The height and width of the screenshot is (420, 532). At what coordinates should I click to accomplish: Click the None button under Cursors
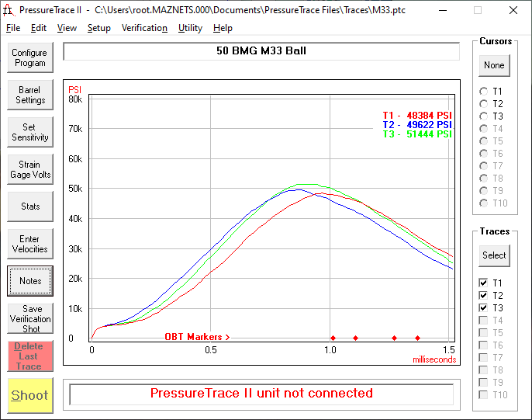[494, 65]
